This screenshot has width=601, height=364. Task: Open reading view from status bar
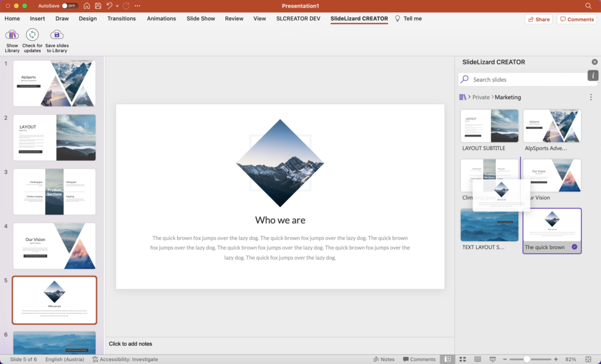(478, 359)
